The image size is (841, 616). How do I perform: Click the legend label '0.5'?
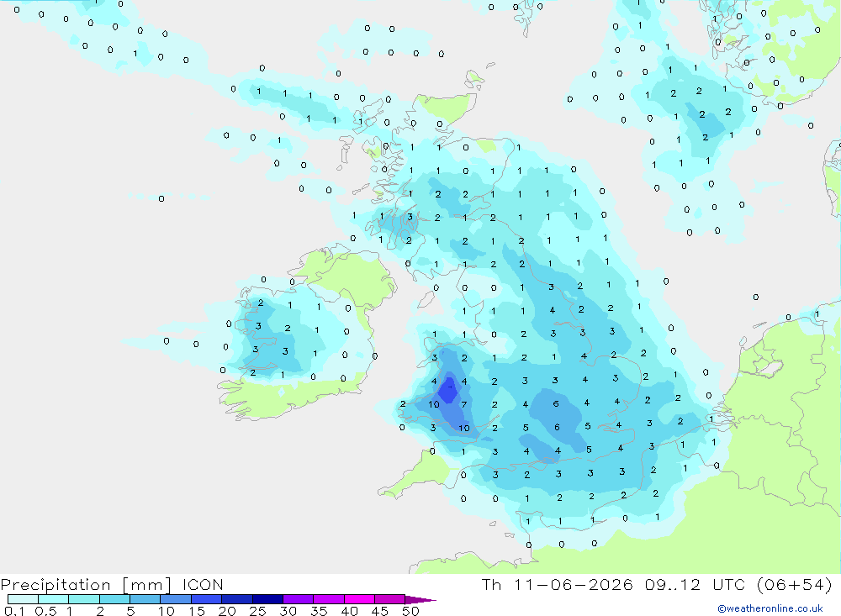tap(45, 611)
